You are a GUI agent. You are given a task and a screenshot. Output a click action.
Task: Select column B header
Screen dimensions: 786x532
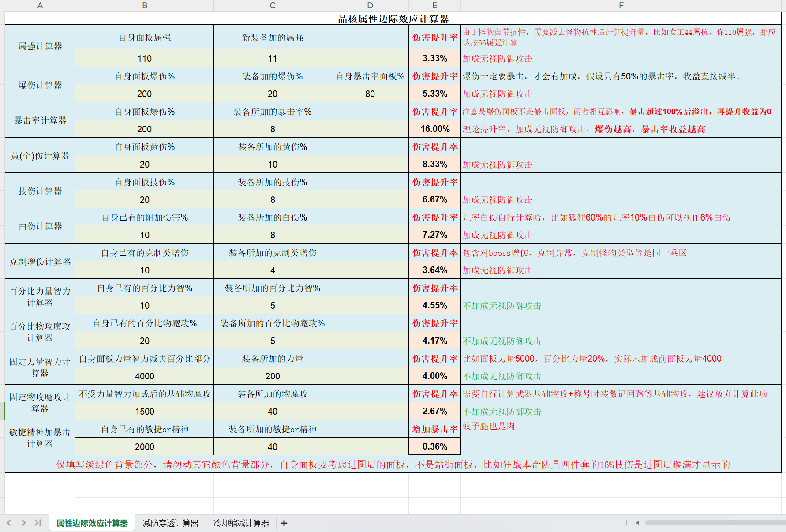coord(144,5)
